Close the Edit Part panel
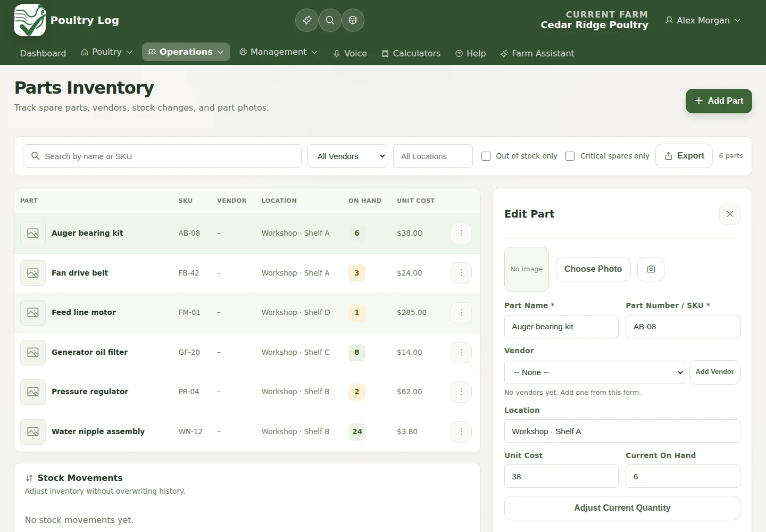 pos(730,214)
